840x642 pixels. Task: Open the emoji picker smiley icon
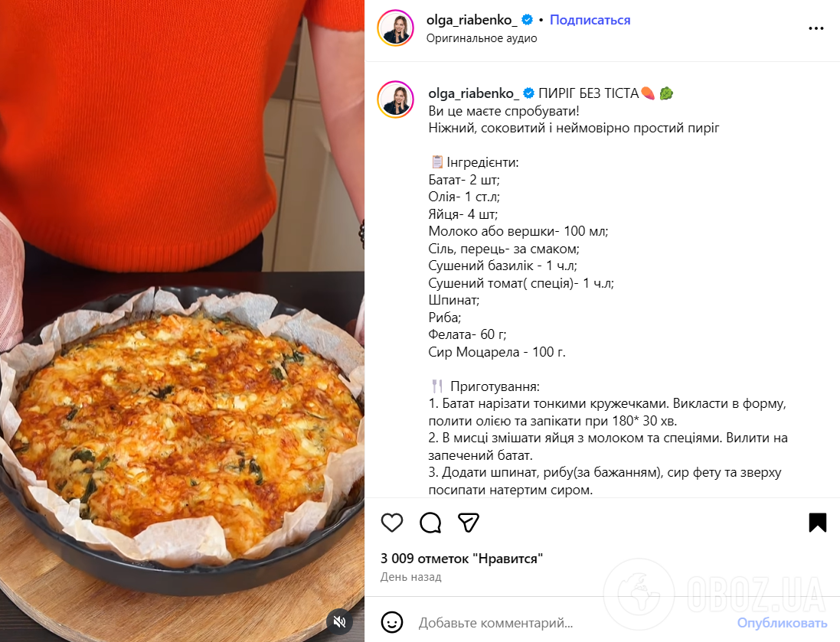tap(391, 622)
